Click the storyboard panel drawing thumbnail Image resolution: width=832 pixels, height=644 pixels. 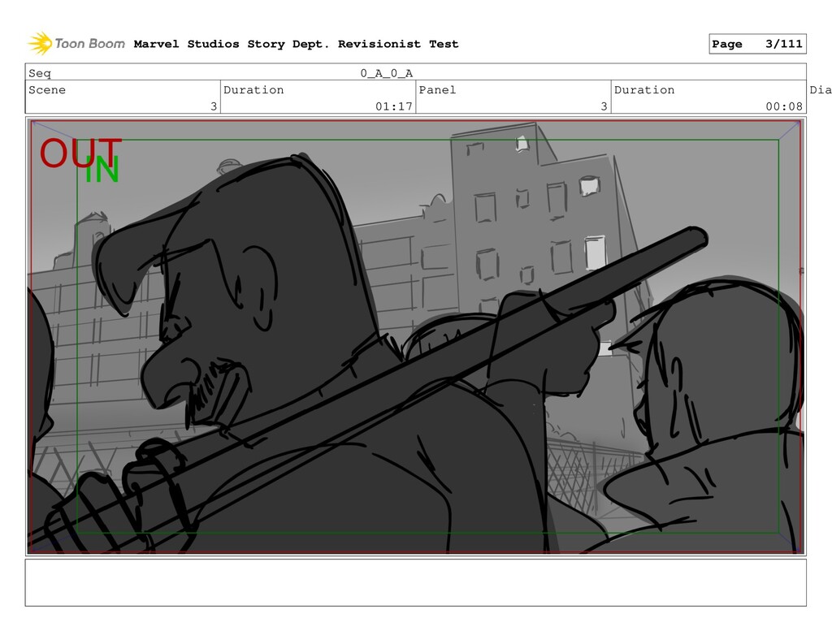415,336
